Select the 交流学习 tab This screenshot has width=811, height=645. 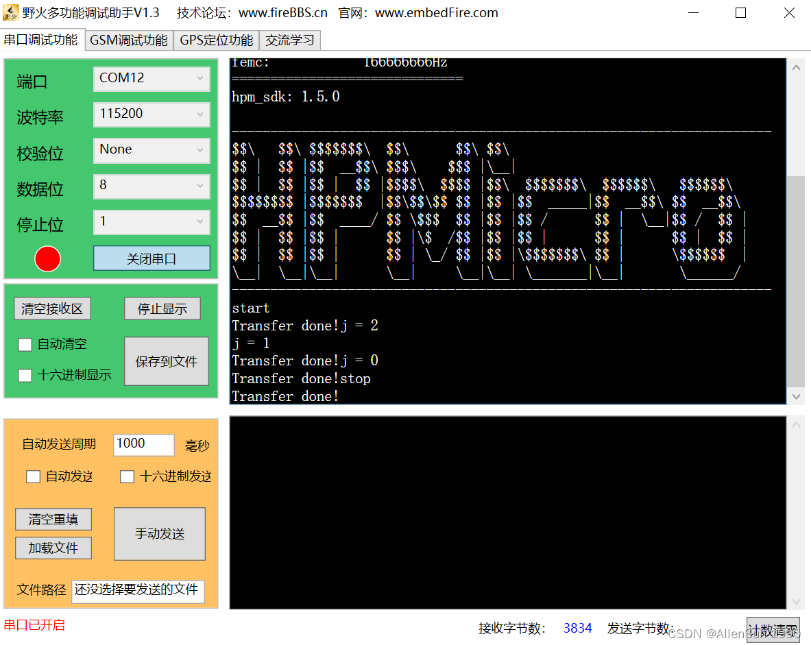click(x=289, y=41)
